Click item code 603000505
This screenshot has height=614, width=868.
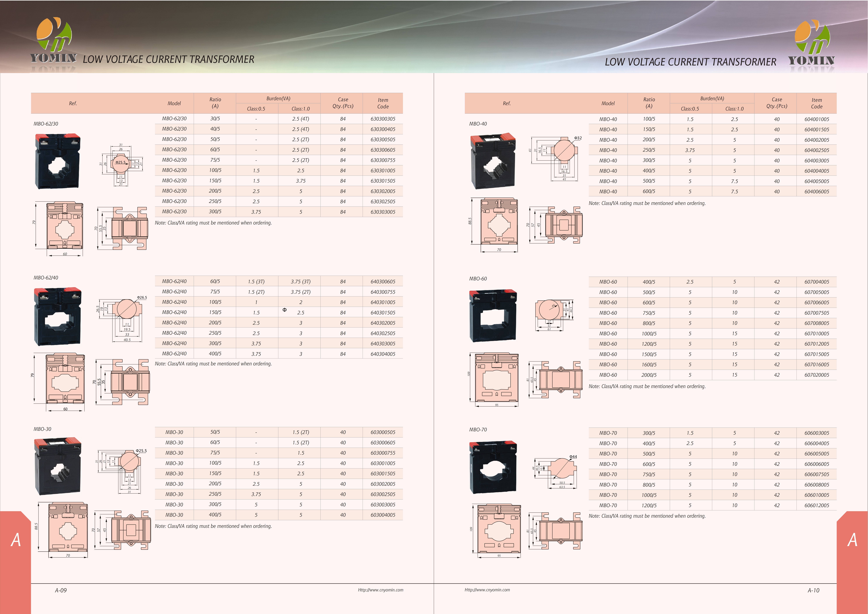coord(383,432)
